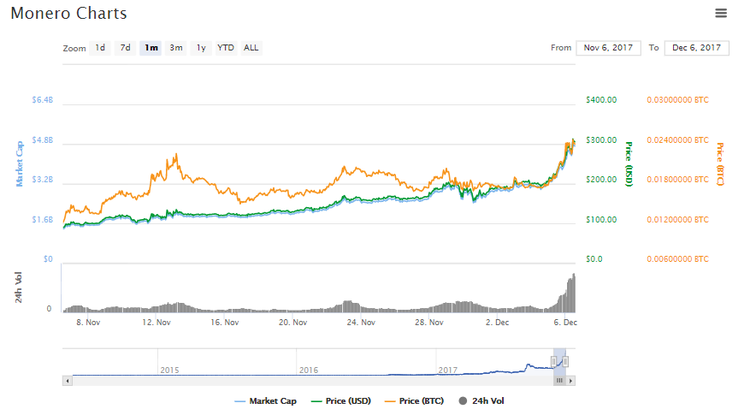Toggle Market Cap series in legend
The image size is (750, 415).
click(x=266, y=401)
